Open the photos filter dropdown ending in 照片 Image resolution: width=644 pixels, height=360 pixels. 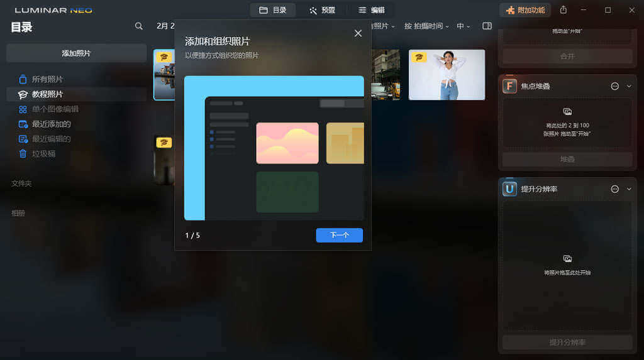coord(382,26)
